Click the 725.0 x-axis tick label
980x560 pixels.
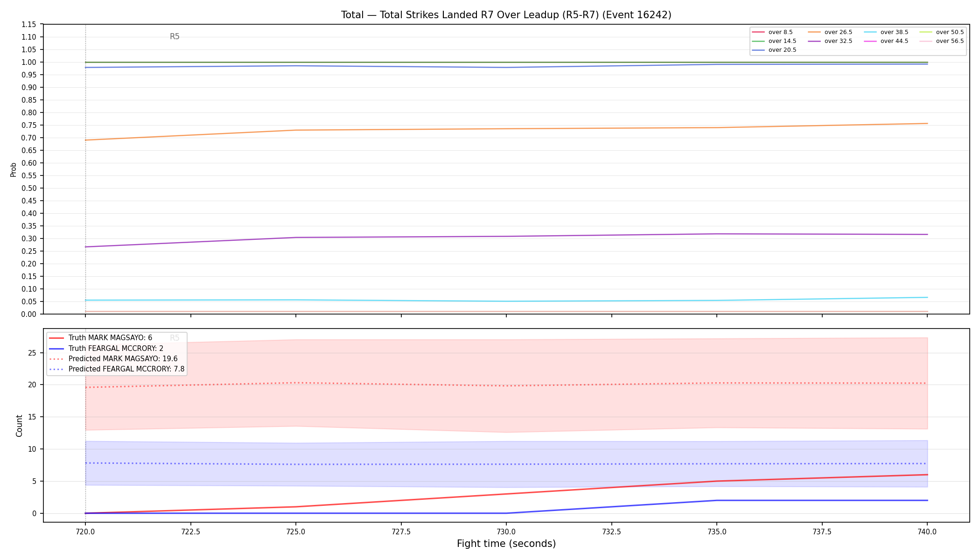tap(295, 532)
